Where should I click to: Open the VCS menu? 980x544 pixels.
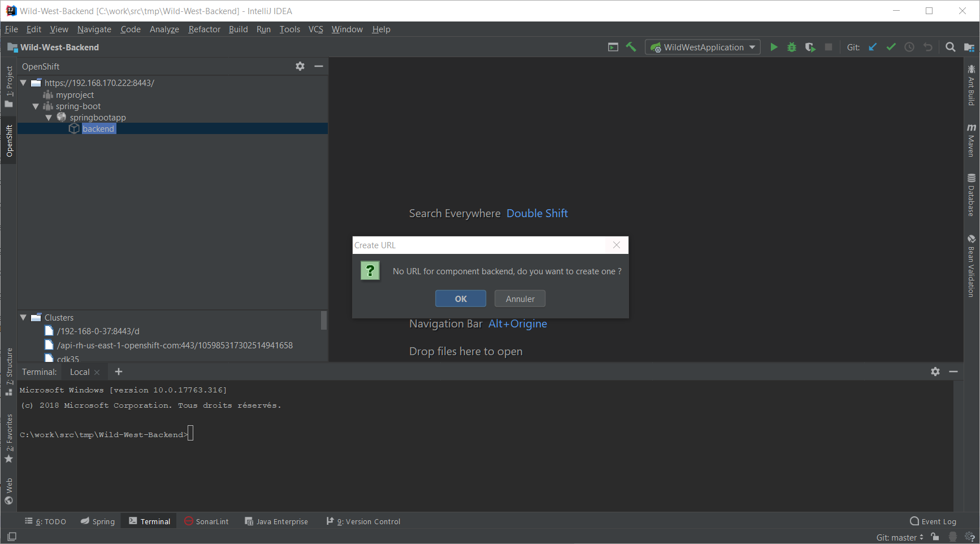315,29
